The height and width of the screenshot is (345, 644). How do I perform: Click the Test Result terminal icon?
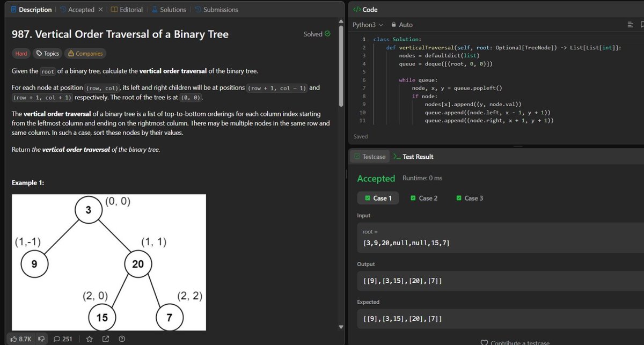pos(397,157)
